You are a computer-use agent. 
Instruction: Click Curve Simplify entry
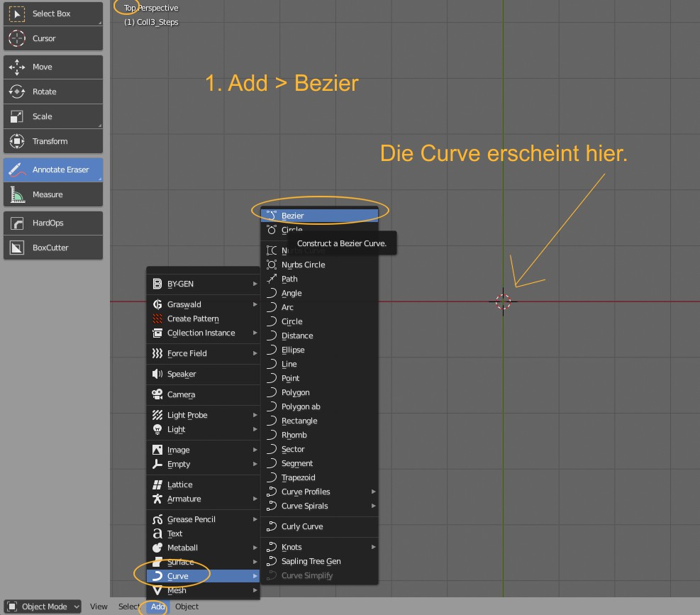319,576
